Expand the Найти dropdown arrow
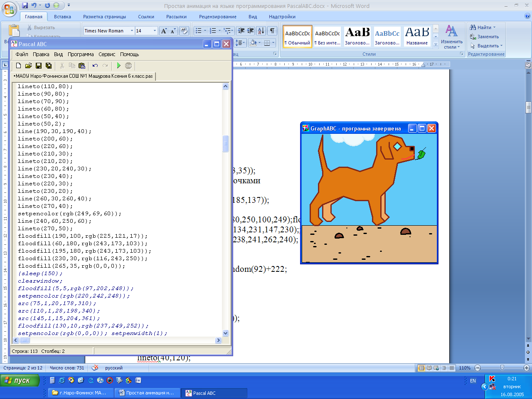Image resolution: width=532 pixels, height=399 pixels. 495,27
